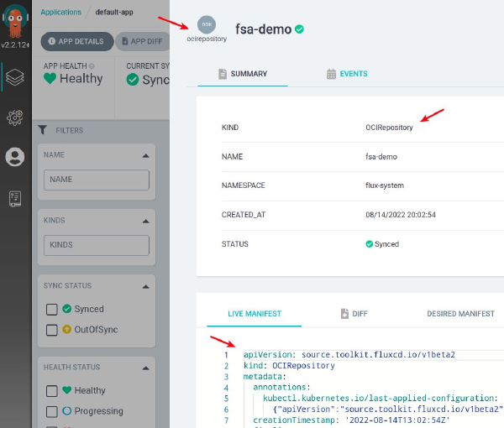504x428 pixels.
Task: Click the OCIRepository resource kind icon
Action: [207, 24]
